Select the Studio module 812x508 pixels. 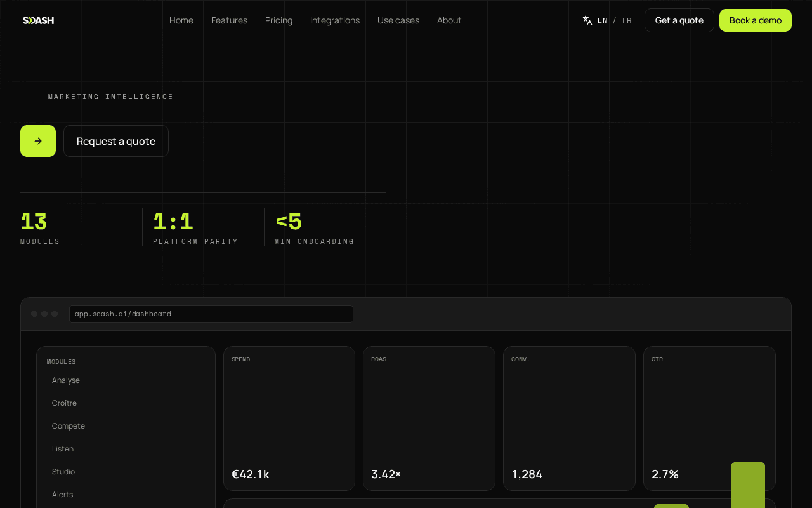click(x=63, y=472)
